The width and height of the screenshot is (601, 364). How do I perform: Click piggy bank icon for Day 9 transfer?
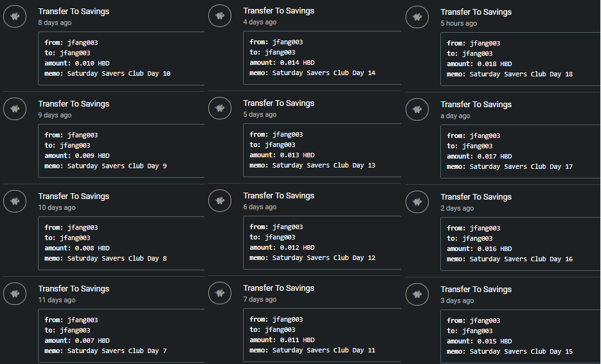coord(15,108)
